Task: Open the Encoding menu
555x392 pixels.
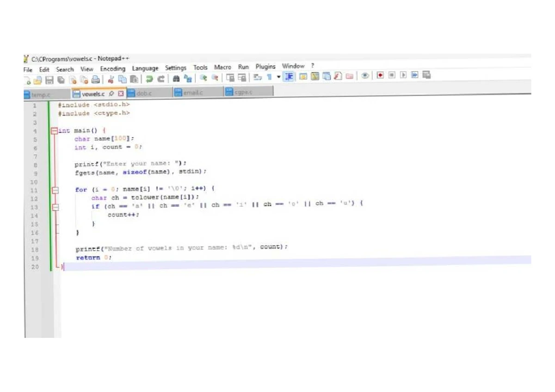Action: point(113,68)
